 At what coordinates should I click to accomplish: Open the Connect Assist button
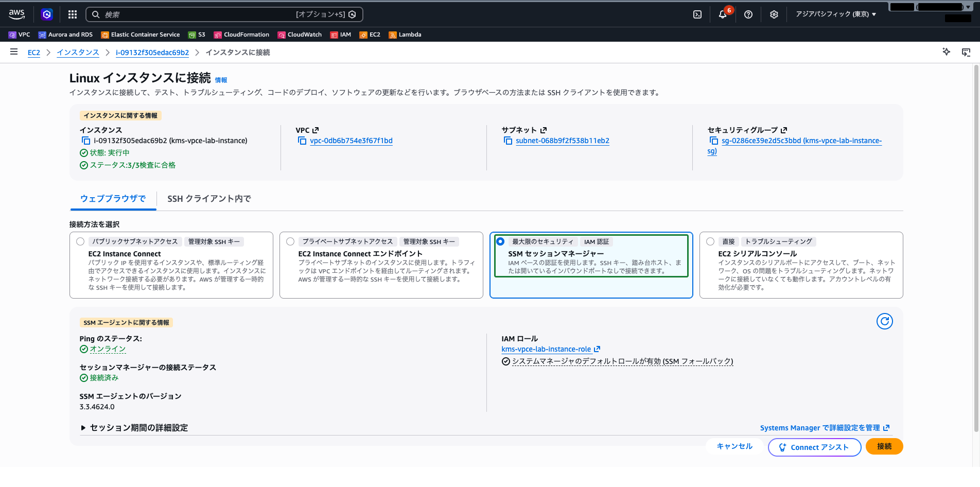814,447
